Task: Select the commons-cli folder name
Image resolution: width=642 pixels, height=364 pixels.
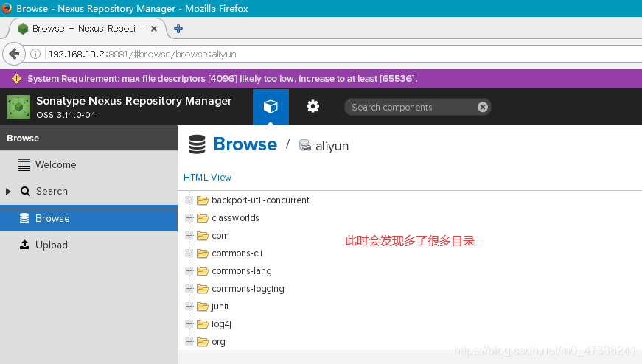Action: (237, 253)
